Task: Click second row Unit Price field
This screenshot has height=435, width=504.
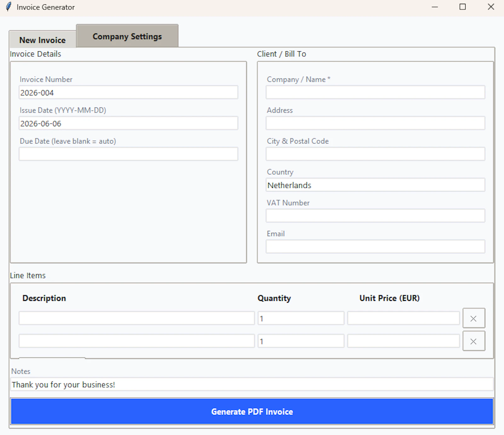Action: [404, 341]
